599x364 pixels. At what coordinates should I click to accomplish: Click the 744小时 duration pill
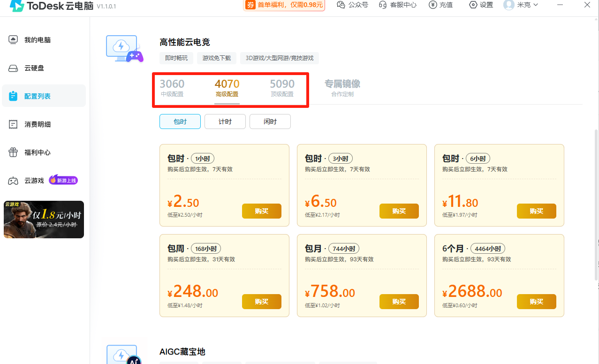click(343, 249)
